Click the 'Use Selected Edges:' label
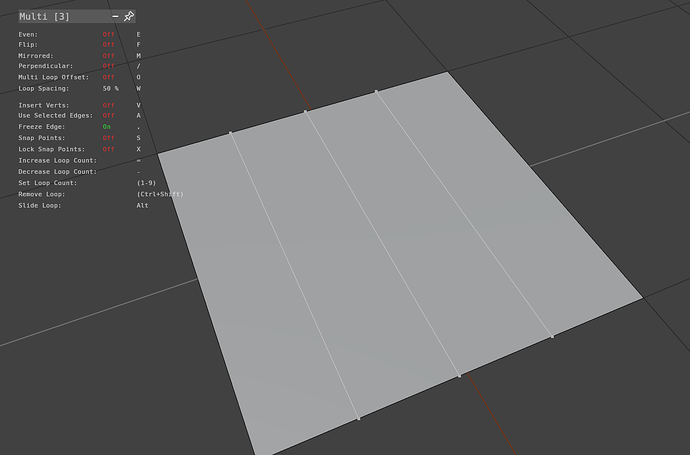The width and height of the screenshot is (690, 455). tap(56, 115)
